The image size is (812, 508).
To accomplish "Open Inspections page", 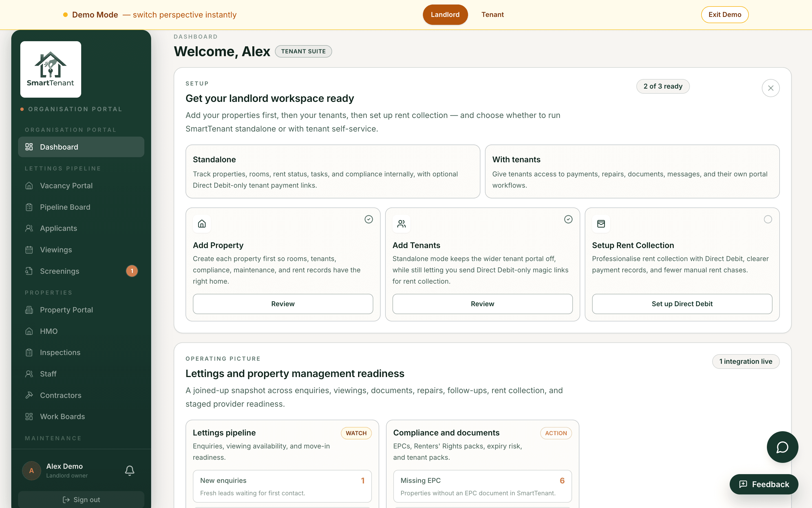I will [x=81, y=352].
